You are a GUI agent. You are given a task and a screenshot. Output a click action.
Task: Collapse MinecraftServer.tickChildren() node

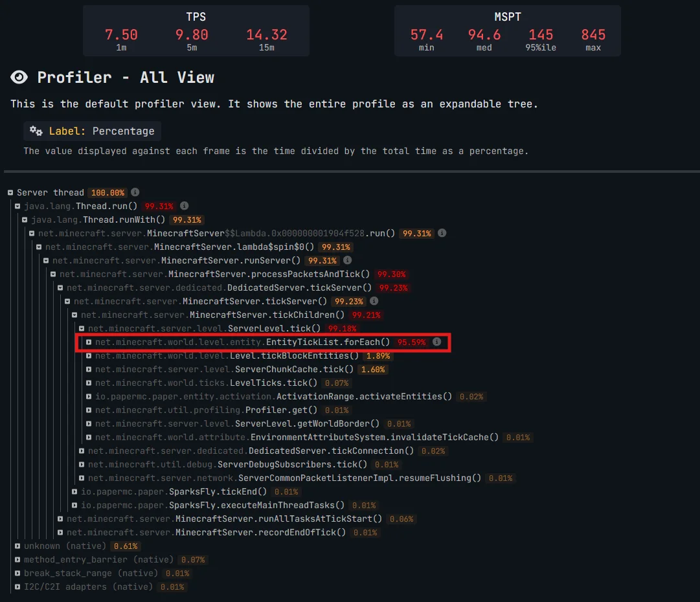point(74,315)
